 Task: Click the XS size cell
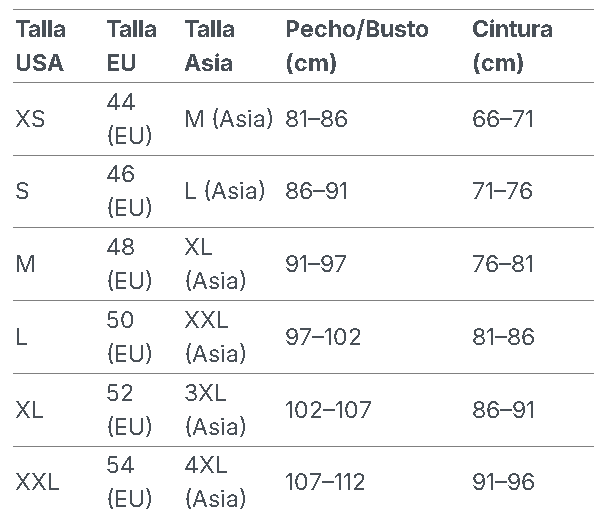point(31,119)
